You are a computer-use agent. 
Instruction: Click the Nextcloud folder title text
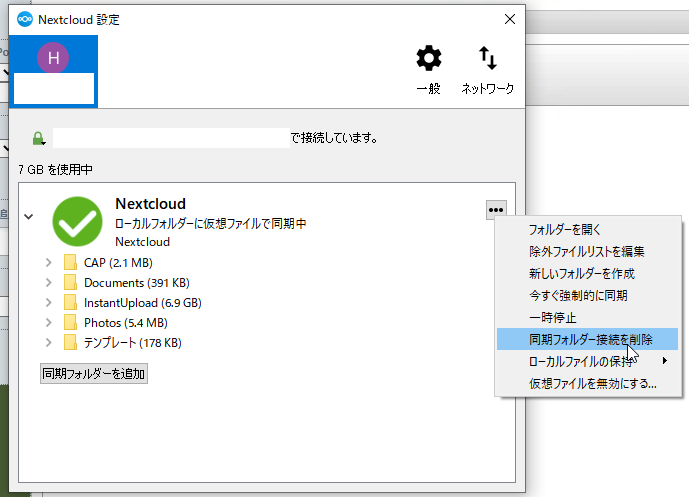pos(150,203)
